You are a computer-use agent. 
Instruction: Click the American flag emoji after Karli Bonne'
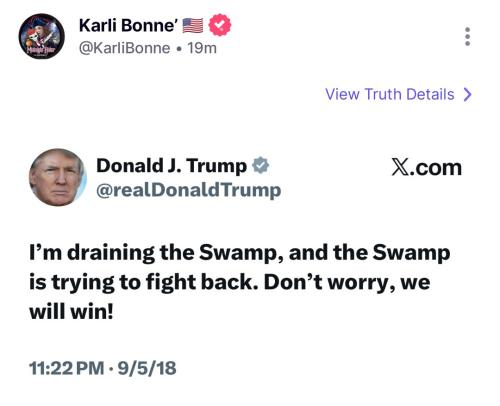(x=193, y=26)
